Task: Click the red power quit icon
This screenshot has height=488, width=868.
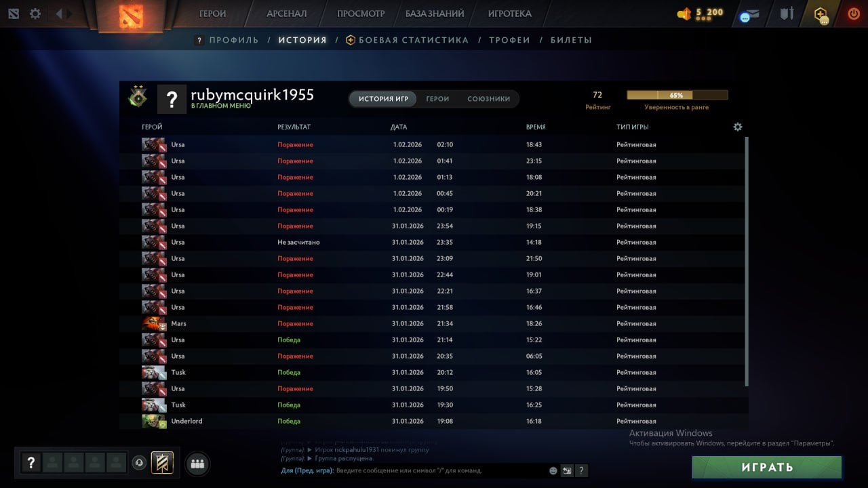Action: click(853, 14)
